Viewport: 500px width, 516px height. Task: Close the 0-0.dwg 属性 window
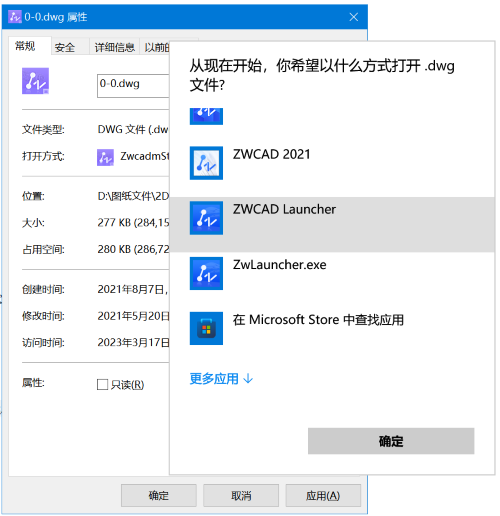point(354,17)
